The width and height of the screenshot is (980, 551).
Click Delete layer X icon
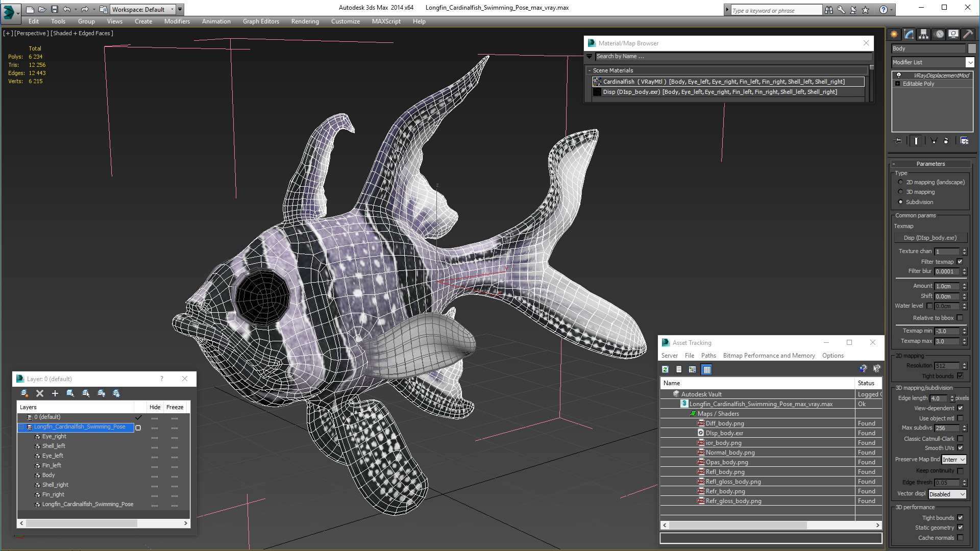click(40, 393)
